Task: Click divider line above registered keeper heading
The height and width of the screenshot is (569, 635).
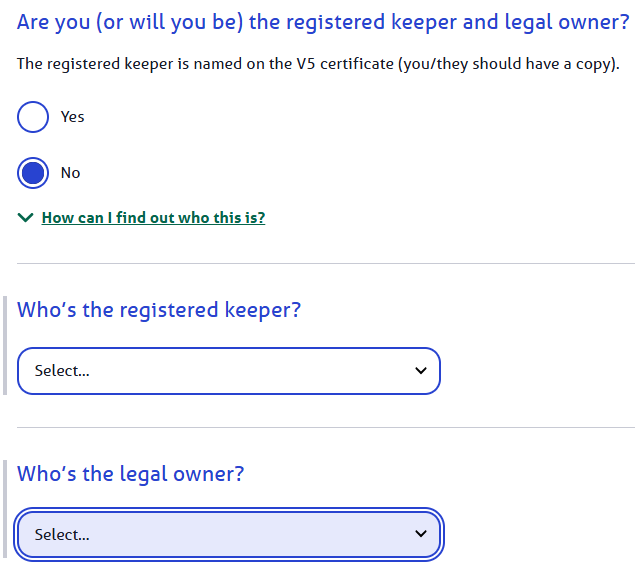Action: [326, 264]
